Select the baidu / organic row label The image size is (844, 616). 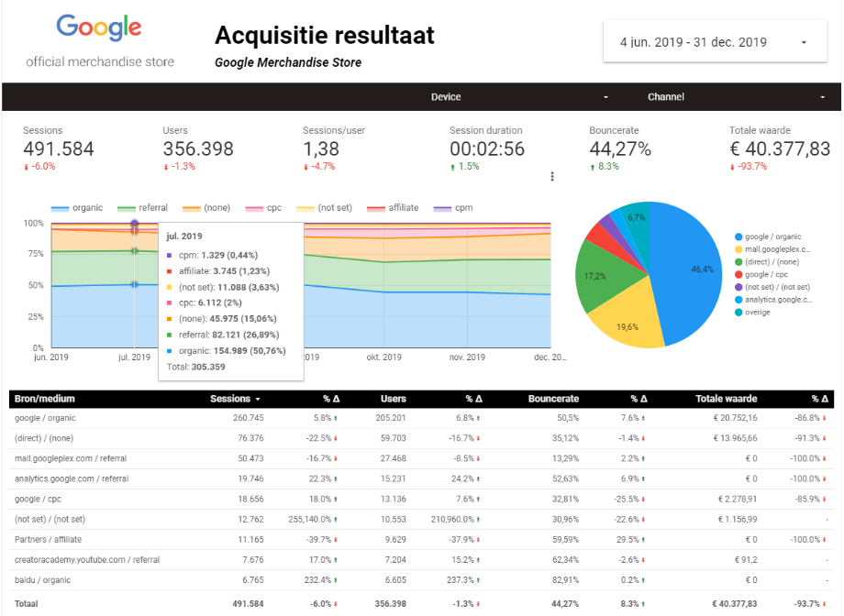[x=42, y=580]
